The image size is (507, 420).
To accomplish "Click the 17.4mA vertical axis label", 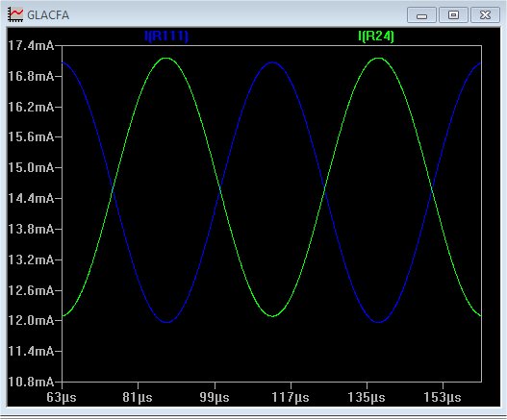I will (x=31, y=45).
